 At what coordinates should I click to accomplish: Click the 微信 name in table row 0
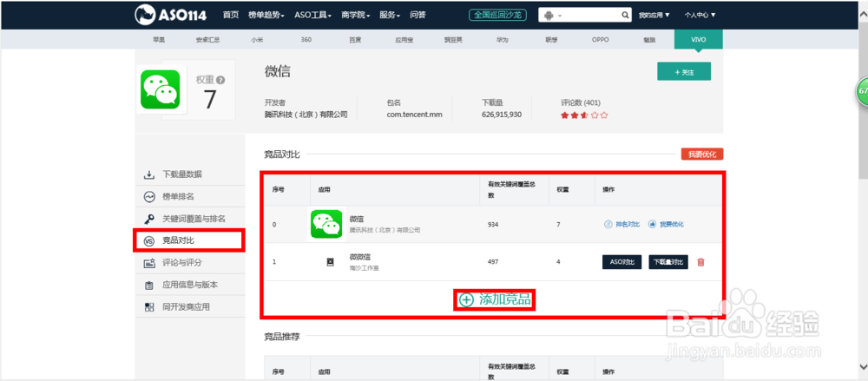click(357, 220)
